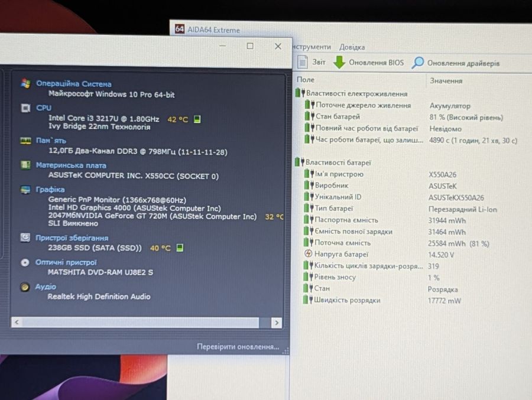Click the left arrow of Speccy horizontal scrollbar
Image resolution: width=532 pixels, height=400 pixels.
click(x=17, y=323)
